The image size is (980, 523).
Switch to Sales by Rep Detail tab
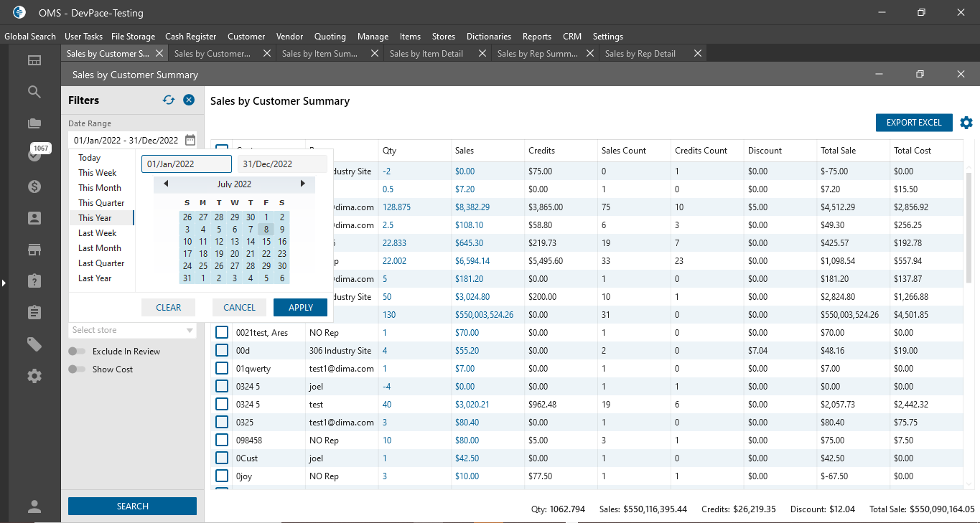[x=640, y=54]
